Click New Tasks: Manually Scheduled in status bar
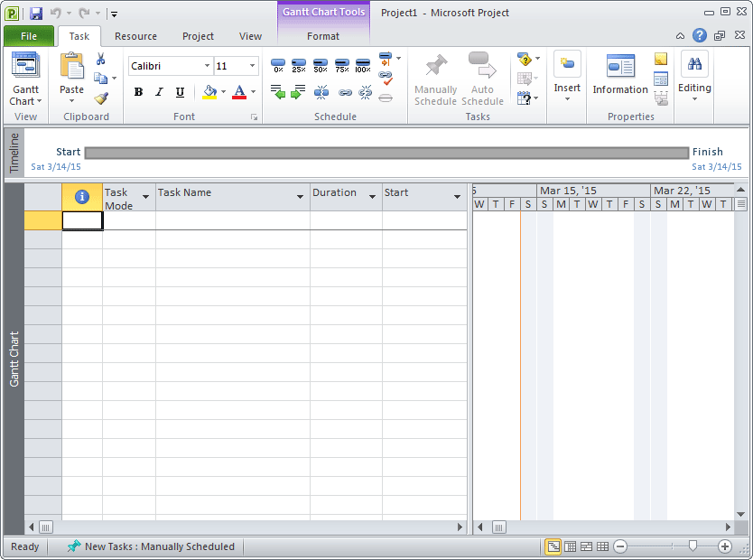The width and height of the screenshot is (753, 560). (151, 546)
